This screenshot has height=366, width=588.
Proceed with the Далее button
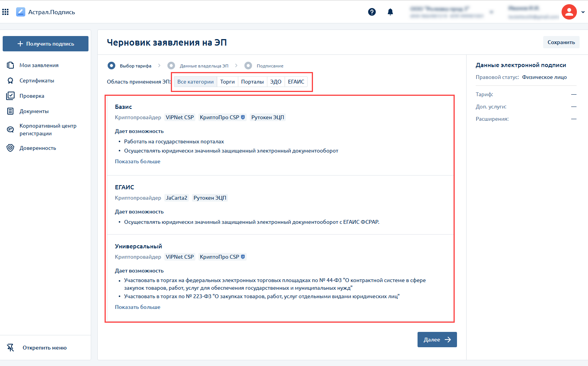(x=437, y=340)
